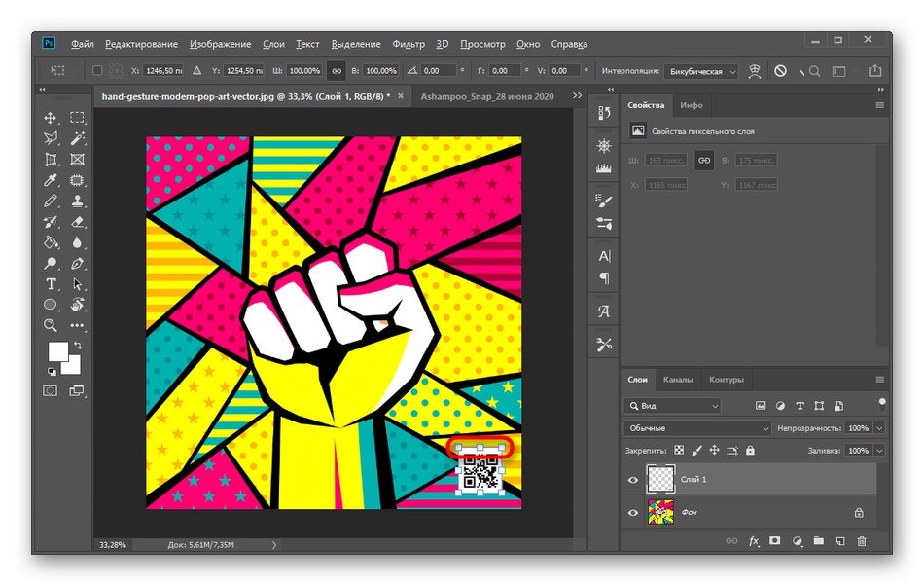Select the Lasso tool

tap(49, 136)
